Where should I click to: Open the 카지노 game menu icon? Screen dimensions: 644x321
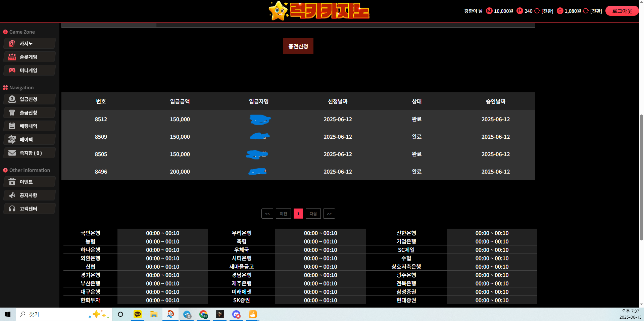12,43
